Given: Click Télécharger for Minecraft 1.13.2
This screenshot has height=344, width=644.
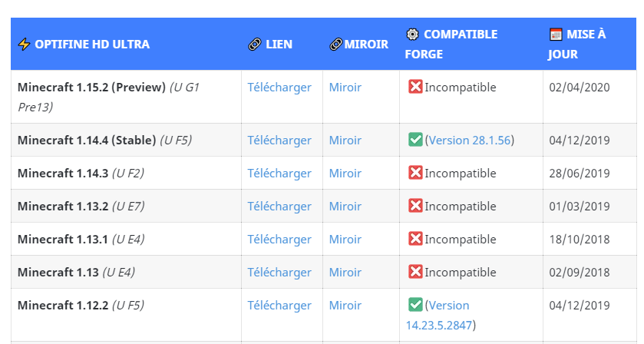Looking at the screenshot, I should click(x=279, y=207).
